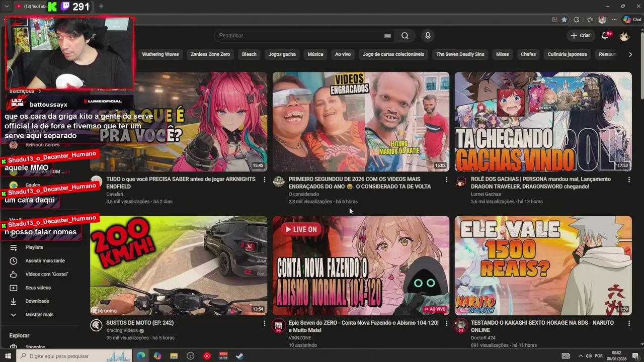Open the Windows Start button
Image resolution: width=644 pixels, height=362 pixels.
(8, 356)
